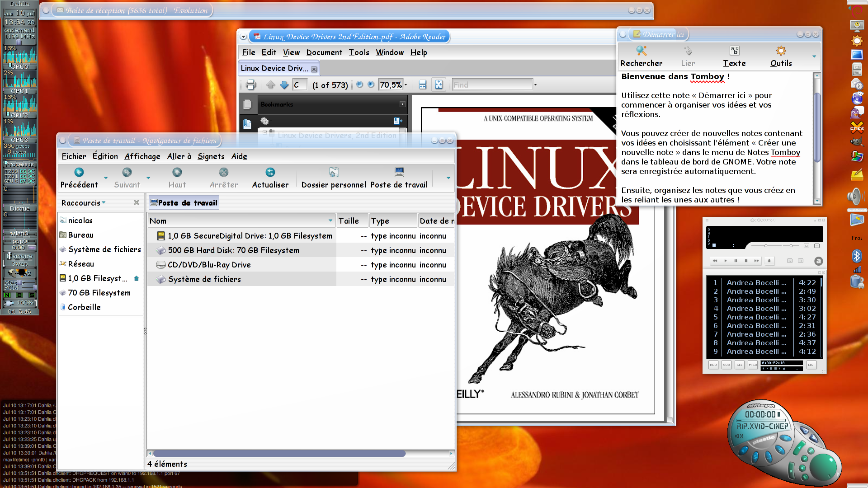Expand the Tomboy toolbar overflow arrow
Screen dimensions: 868x488
pos(814,56)
